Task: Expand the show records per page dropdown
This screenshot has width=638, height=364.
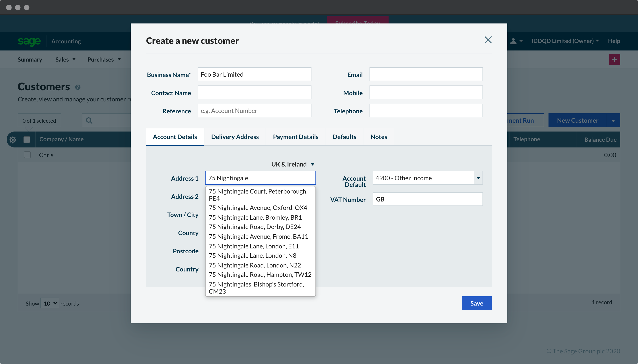Action: [50, 303]
